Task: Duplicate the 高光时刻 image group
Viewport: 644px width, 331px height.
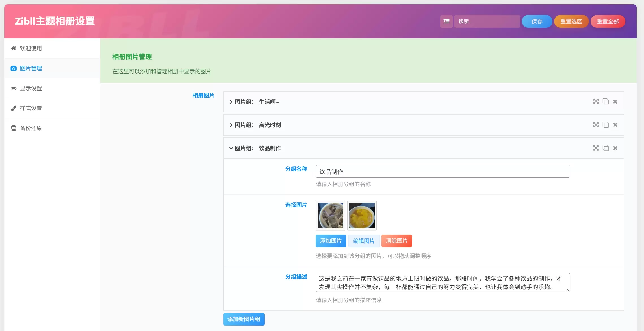Action: (x=606, y=125)
